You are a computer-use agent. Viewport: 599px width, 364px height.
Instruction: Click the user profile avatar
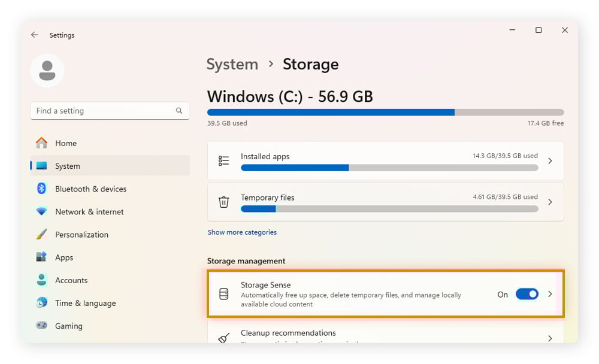(47, 71)
